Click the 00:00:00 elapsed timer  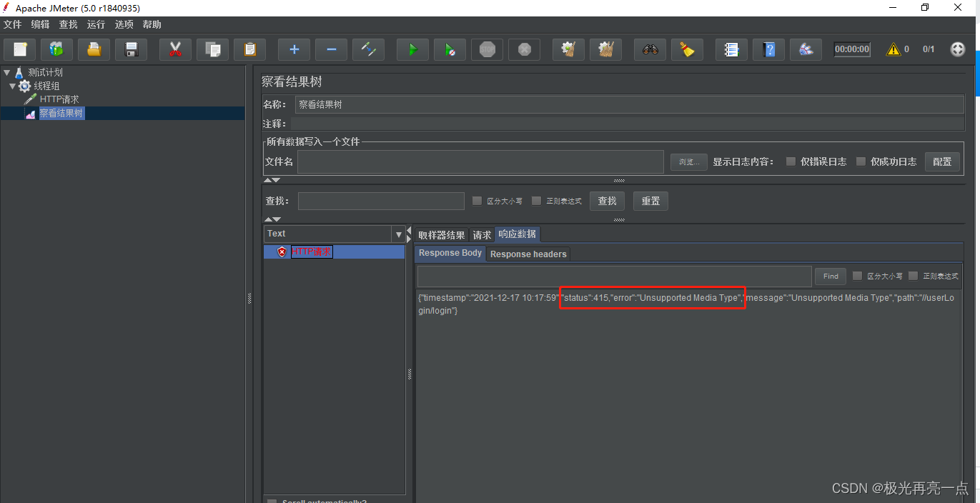point(852,49)
